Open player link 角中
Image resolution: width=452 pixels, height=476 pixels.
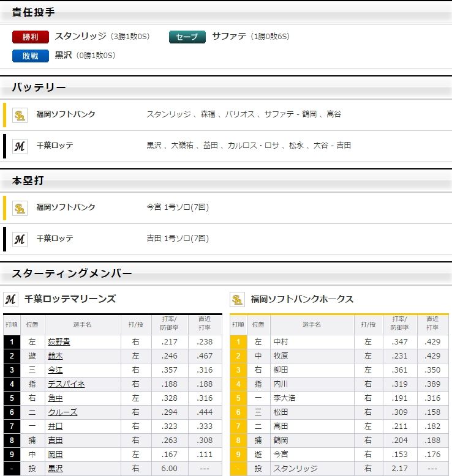pos(55,398)
